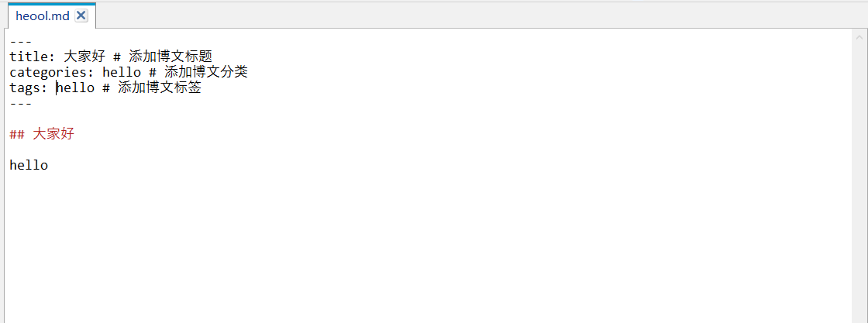Click the body text "hello" at bottom
The image size is (868, 323).
coord(29,165)
